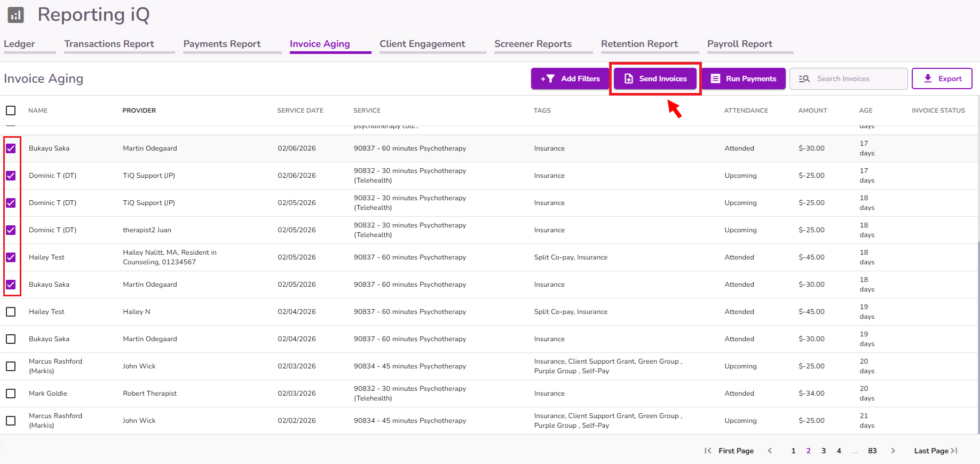
Task: Click Hailey Nalitt, MA provider cell
Action: point(170,257)
